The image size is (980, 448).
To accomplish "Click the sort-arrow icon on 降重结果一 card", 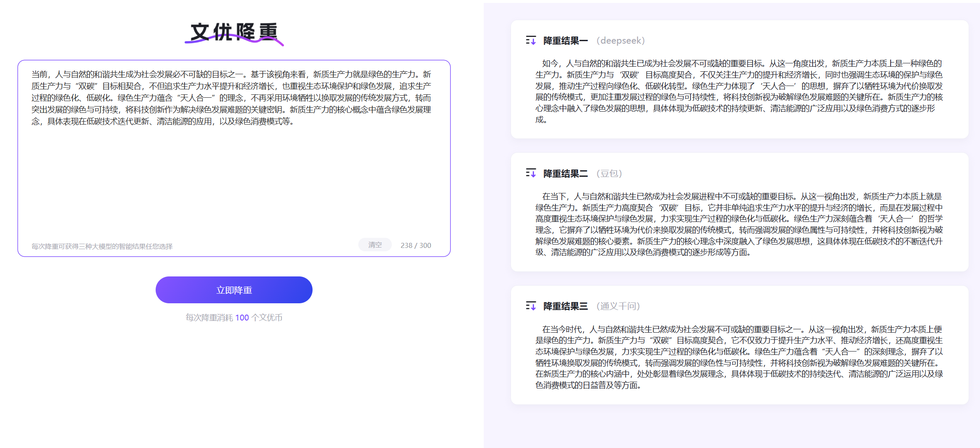I will (x=531, y=40).
